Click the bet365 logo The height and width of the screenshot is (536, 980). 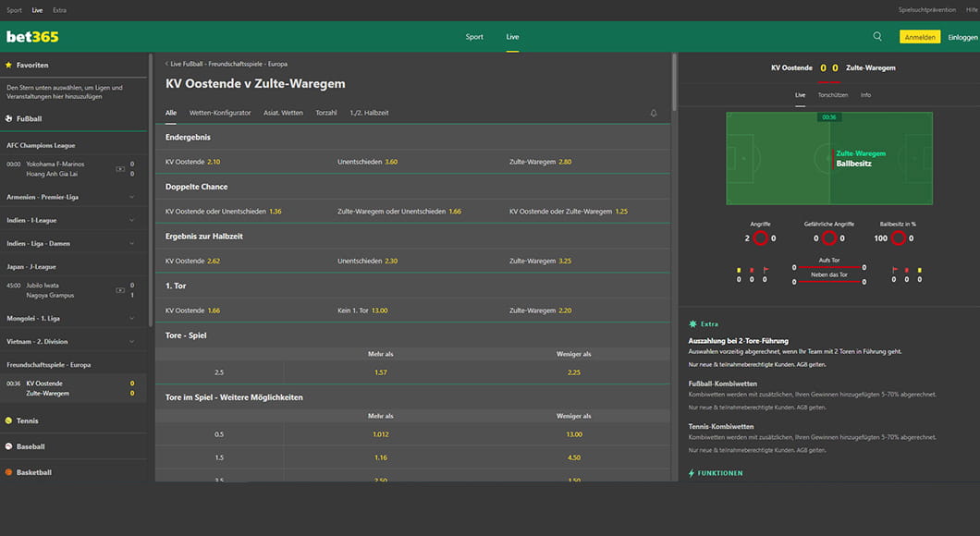pos(32,37)
